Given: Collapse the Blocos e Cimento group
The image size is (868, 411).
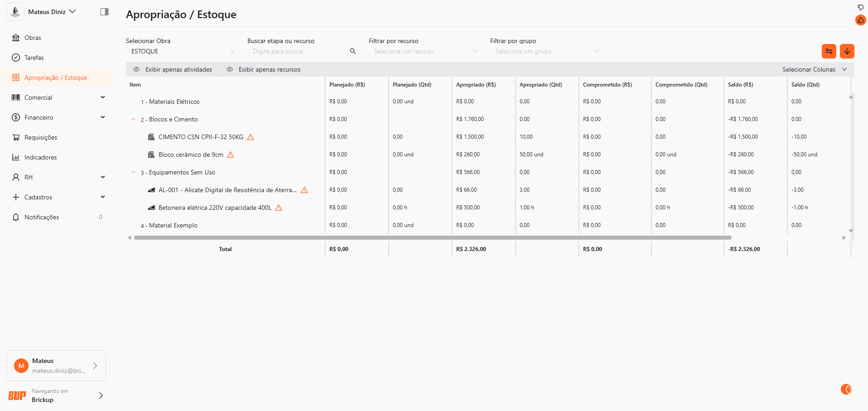Looking at the screenshot, I should [133, 119].
